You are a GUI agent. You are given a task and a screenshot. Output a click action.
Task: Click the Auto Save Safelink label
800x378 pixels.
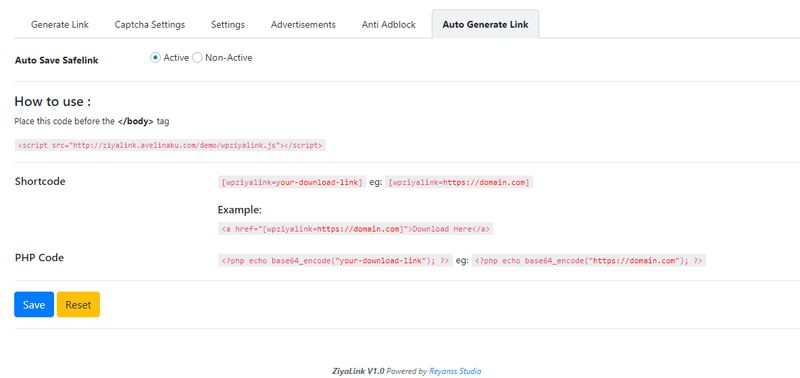[x=57, y=60]
